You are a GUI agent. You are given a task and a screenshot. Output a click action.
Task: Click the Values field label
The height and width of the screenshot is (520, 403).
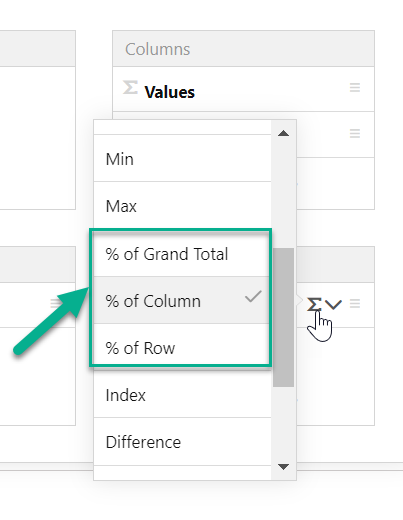[169, 92]
